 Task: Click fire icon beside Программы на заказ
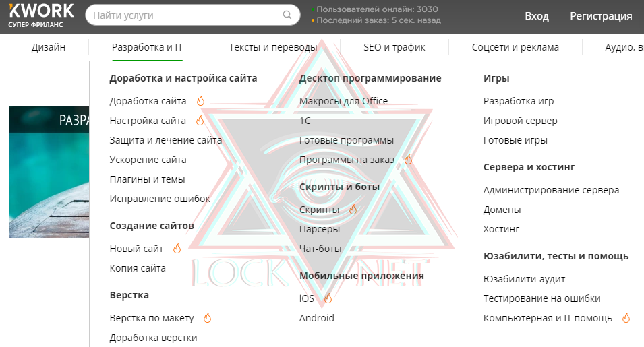point(408,160)
